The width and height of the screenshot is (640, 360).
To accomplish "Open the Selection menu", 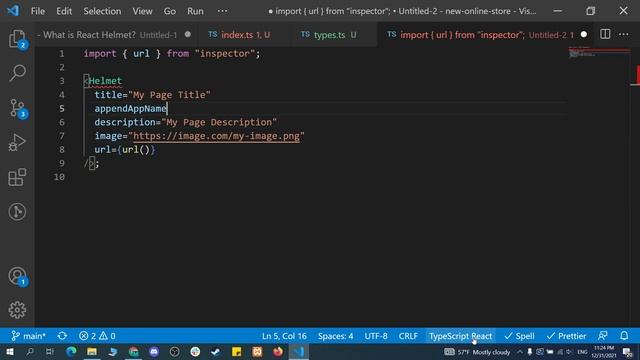I will (x=102, y=11).
